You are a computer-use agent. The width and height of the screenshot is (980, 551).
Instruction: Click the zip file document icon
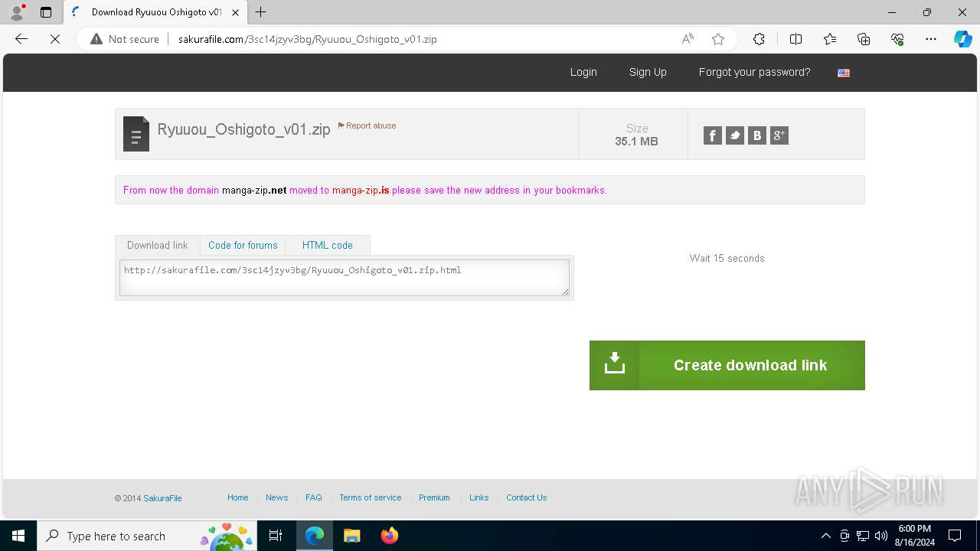(136, 134)
